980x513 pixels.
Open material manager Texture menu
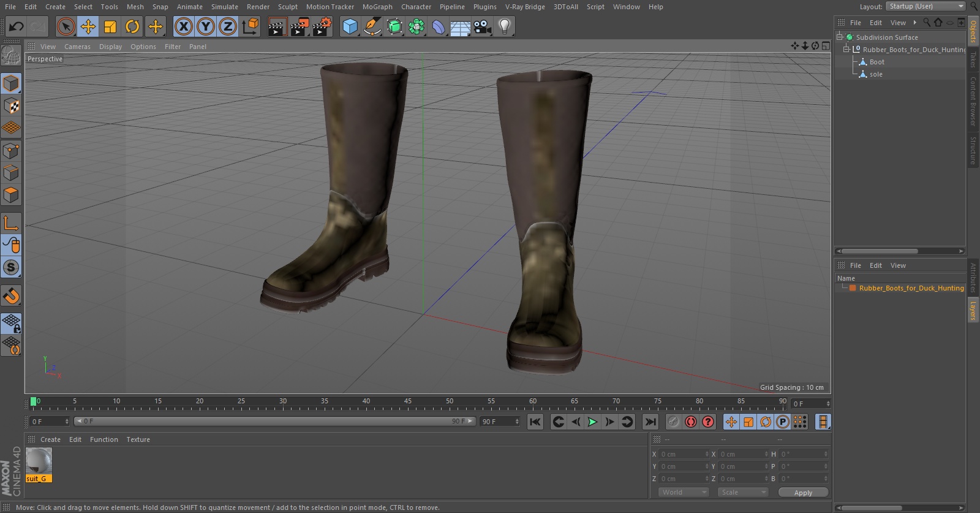pos(138,439)
